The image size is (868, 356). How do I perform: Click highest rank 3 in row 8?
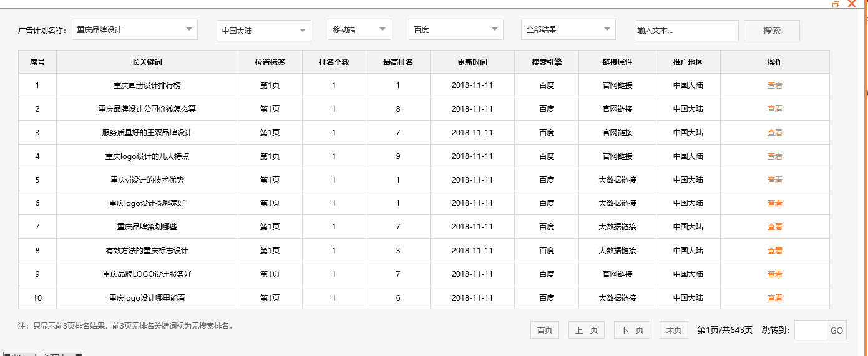click(398, 251)
